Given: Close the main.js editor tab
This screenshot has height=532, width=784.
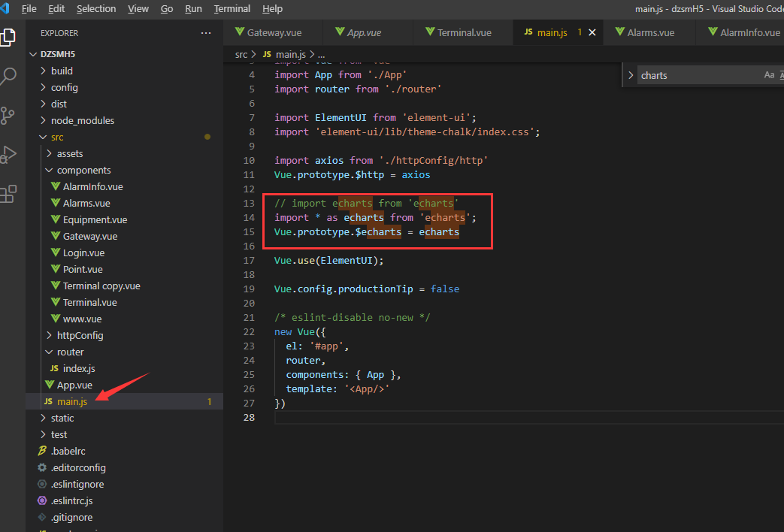Looking at the screenshot, I should pos(592,32).
